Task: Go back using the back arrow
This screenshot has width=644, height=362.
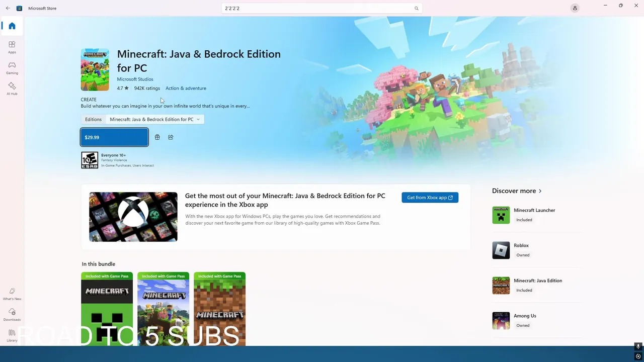Action: pos(8,8)
